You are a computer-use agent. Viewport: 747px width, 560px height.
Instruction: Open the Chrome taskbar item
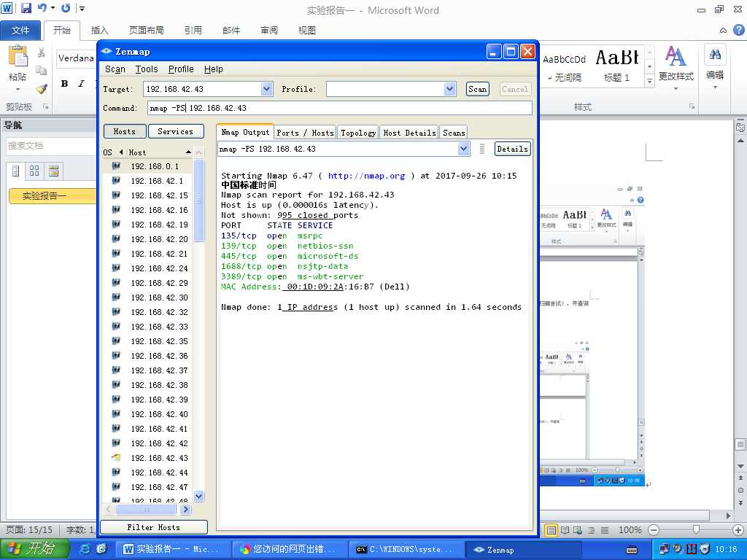[290, 549]
